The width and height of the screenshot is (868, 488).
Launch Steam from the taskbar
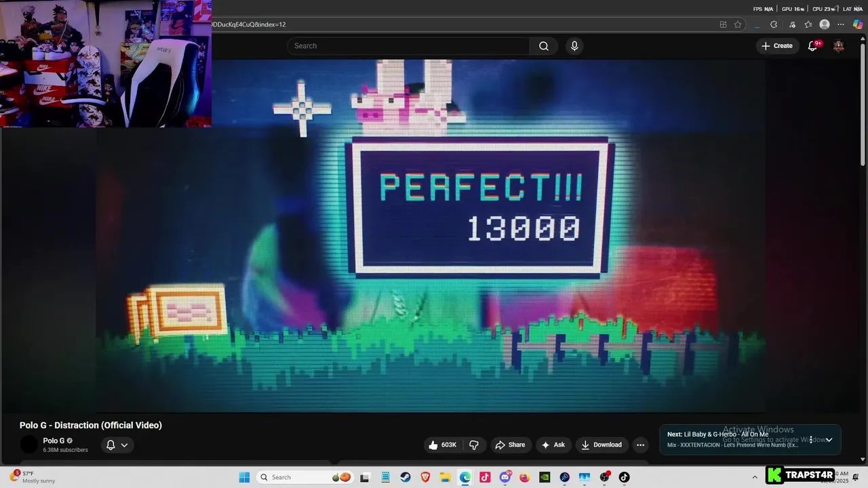406,477
